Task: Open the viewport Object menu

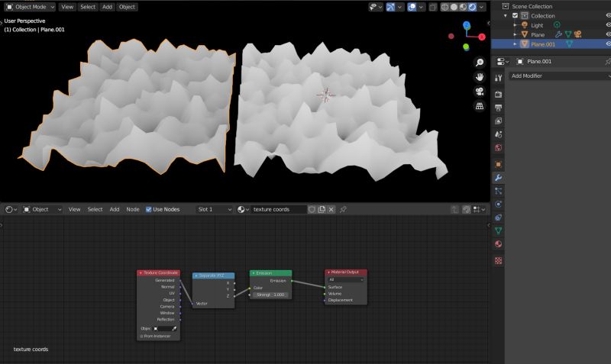Action: [127, 7]
